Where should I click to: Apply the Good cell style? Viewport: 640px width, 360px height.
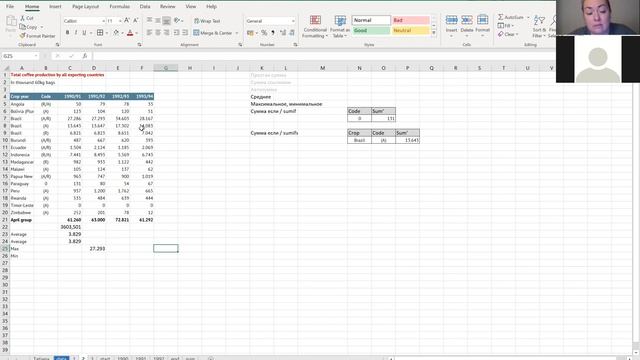point(371,31)
